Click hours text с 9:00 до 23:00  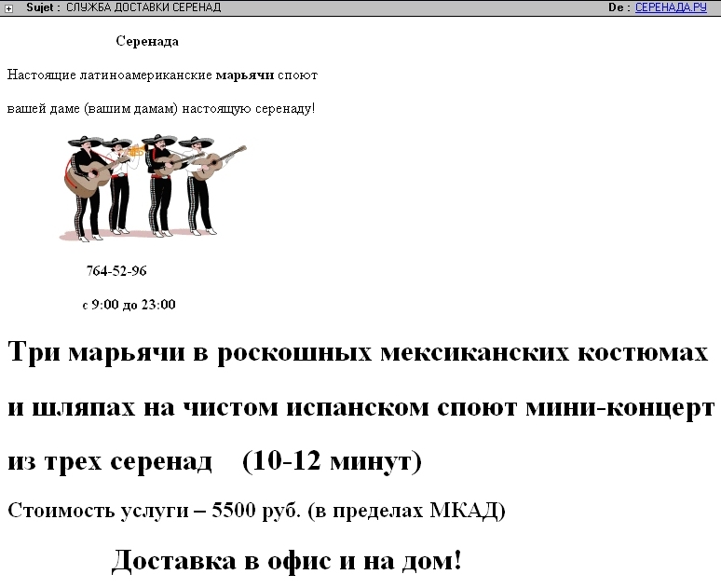pyautogui.click(x=129, y=305)
